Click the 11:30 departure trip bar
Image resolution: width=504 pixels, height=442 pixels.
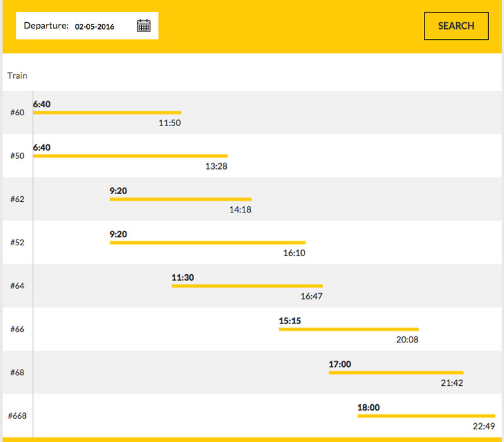pyautogui.click(x=247, y=286)
